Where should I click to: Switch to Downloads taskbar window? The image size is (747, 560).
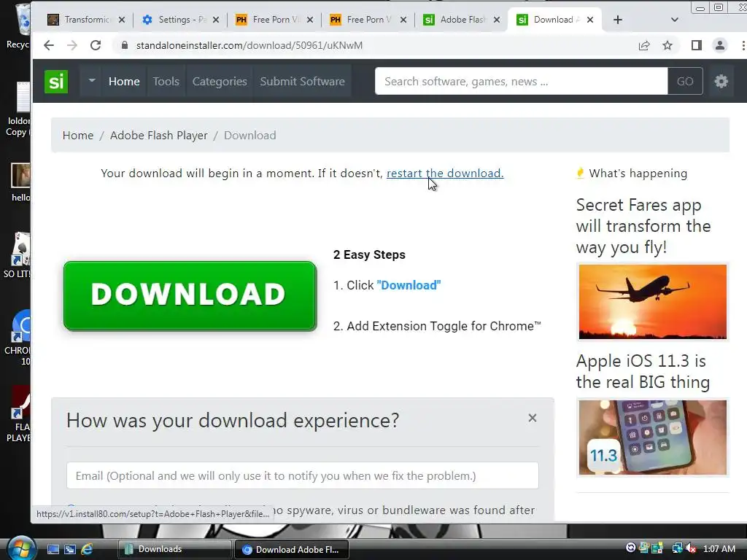click(174, 549)
